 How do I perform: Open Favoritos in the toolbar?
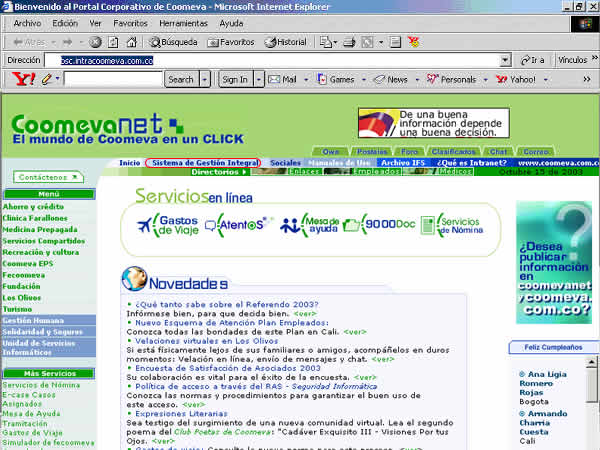[230, 42]
